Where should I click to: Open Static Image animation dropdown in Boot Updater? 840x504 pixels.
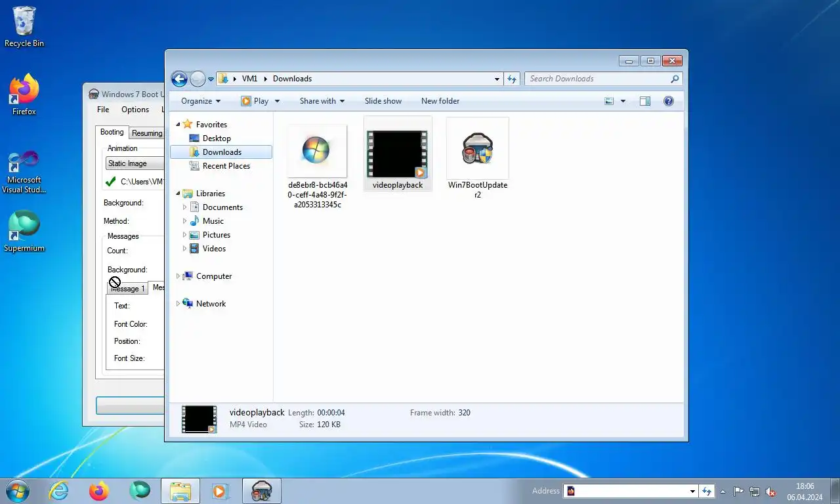tap(135, 163)
